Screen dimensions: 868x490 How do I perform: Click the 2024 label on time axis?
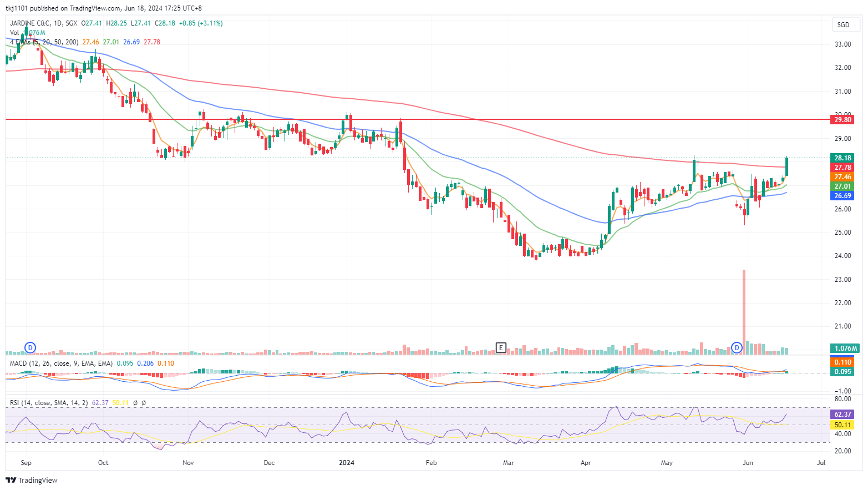347,463
